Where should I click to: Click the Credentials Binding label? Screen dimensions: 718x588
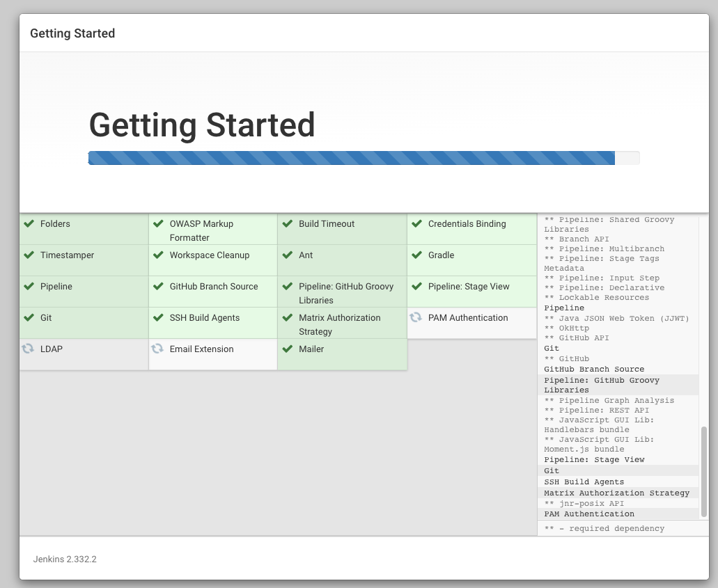467,224
